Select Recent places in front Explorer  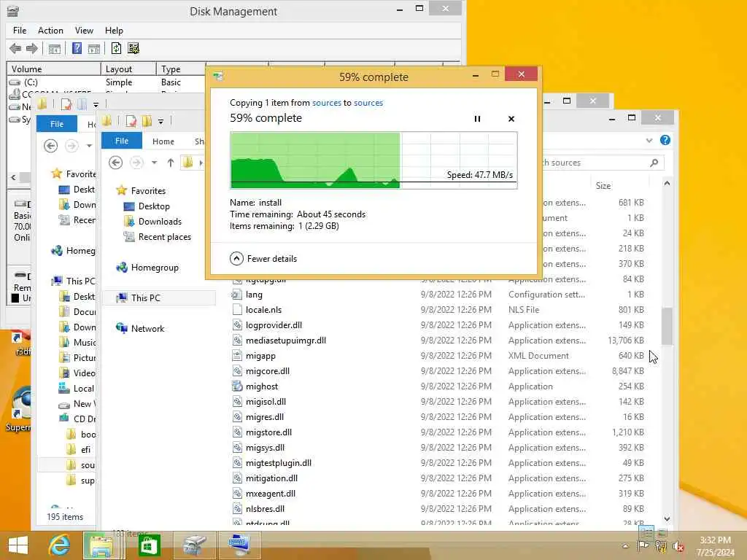coord(164,237)
